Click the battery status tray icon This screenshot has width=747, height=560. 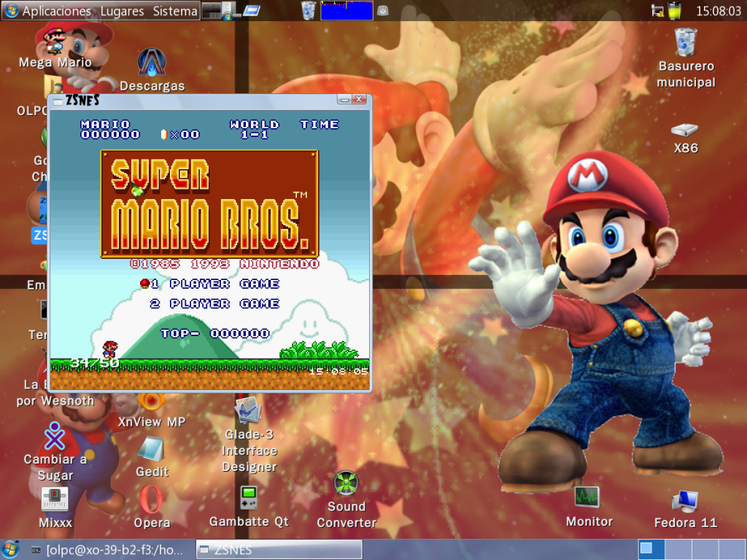(x=674, y=11)
